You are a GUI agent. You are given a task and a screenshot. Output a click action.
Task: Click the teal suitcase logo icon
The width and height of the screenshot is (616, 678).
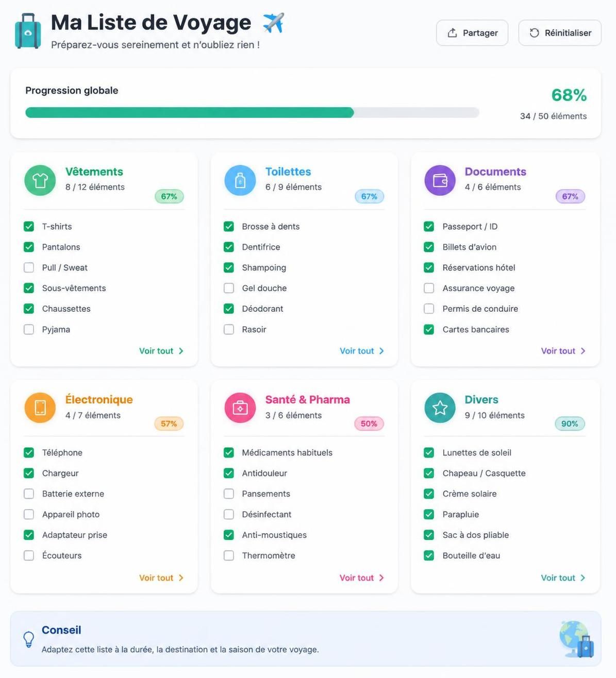[28, 31]
